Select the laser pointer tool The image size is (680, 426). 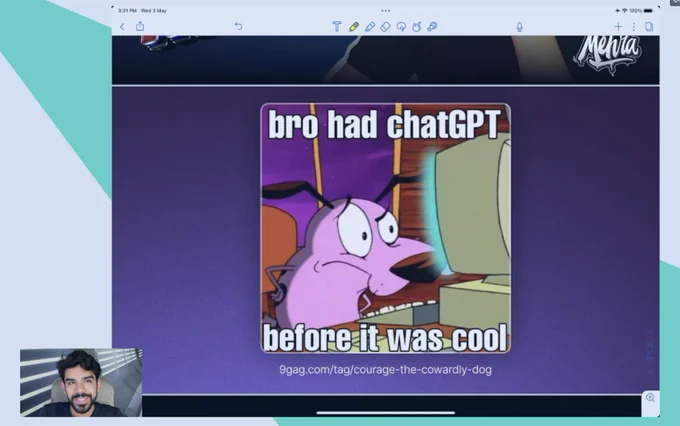coord(432,27)
